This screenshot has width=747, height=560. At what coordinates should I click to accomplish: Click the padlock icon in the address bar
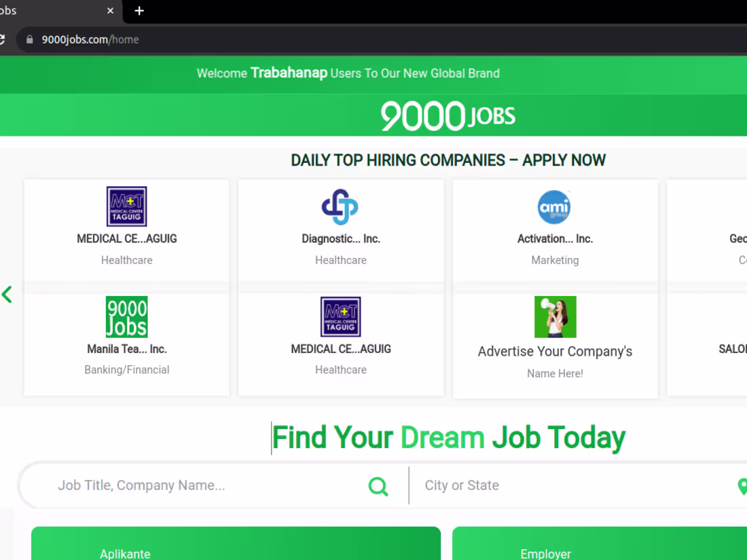(29, 39)
